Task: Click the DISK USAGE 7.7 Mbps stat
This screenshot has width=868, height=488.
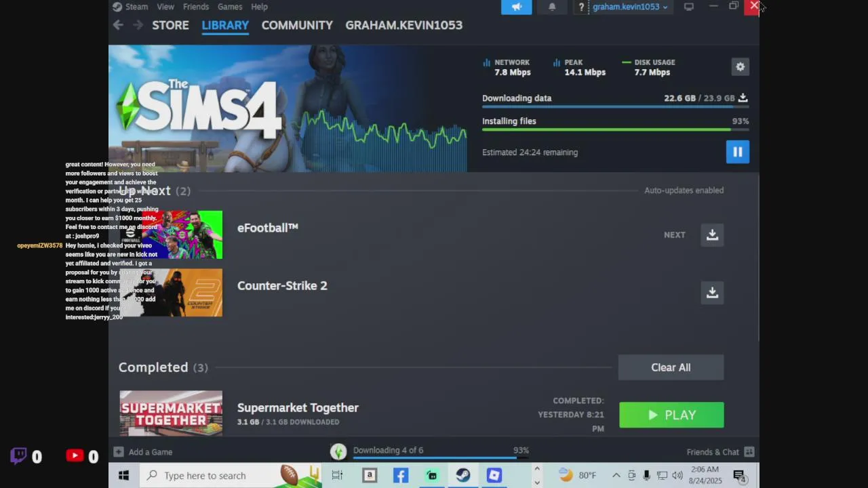Action: point(649,67)
